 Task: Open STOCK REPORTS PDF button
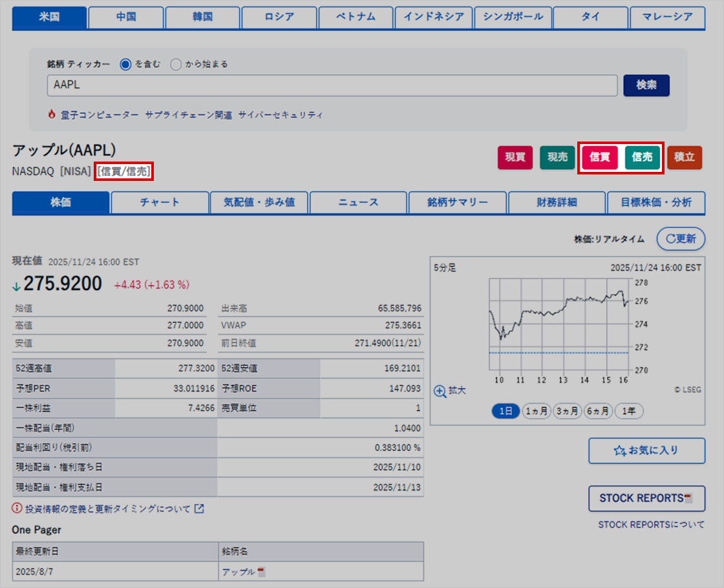coord(646,498)
